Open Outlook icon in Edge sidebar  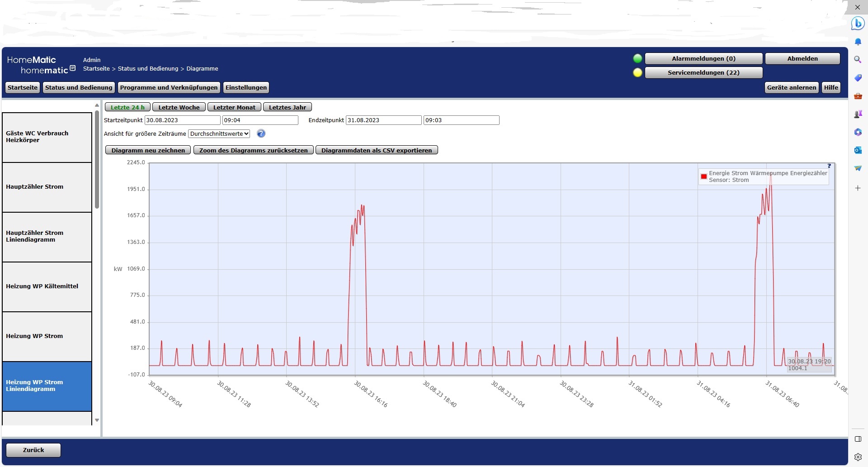coord(858,150)
